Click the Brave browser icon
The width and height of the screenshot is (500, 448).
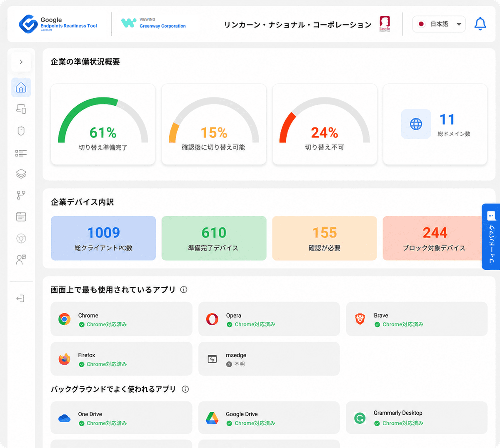pyautogui.click(x=360, y=319)
